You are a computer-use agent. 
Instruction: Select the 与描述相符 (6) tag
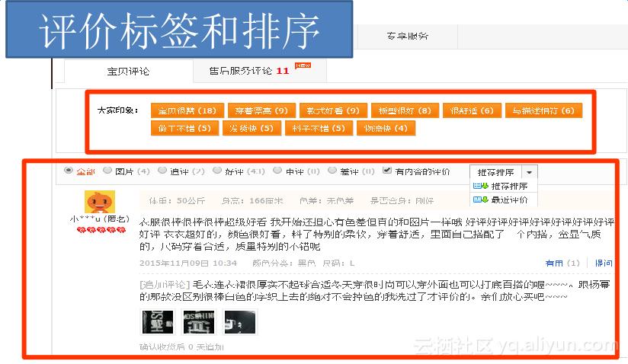tap(543, 110)
